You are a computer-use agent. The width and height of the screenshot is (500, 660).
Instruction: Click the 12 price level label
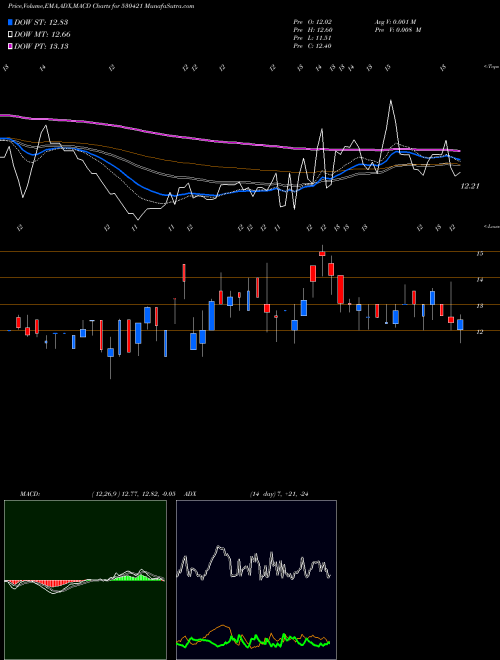click(x=479, y=332)
